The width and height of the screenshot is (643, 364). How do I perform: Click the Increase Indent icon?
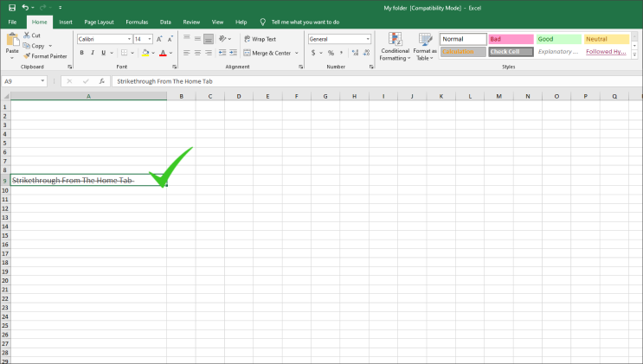click(x=233, y=53)
